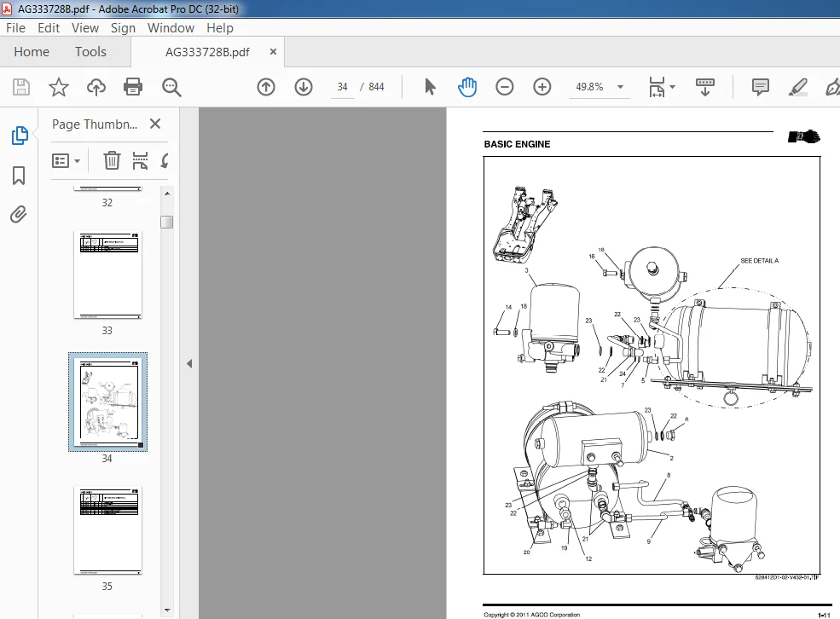Click the scrolling mode keyboard icon
This screenshot has height=619, width=840.
(x=705, y=87)
